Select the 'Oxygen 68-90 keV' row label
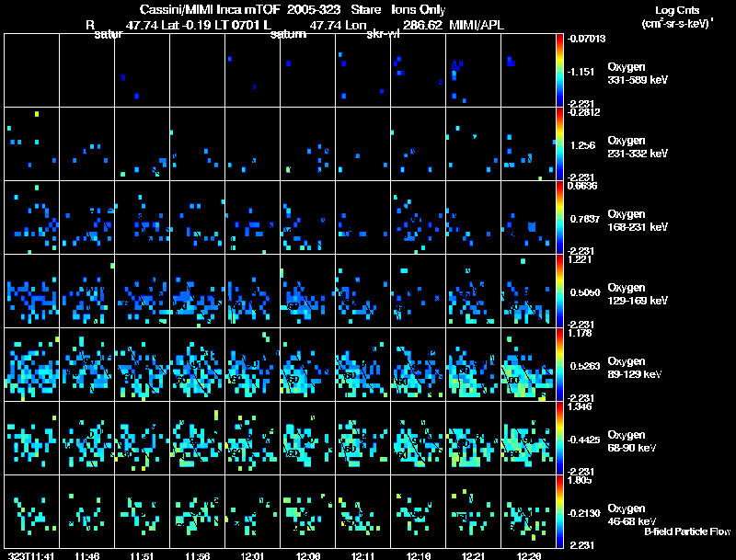 pos(632,441)
